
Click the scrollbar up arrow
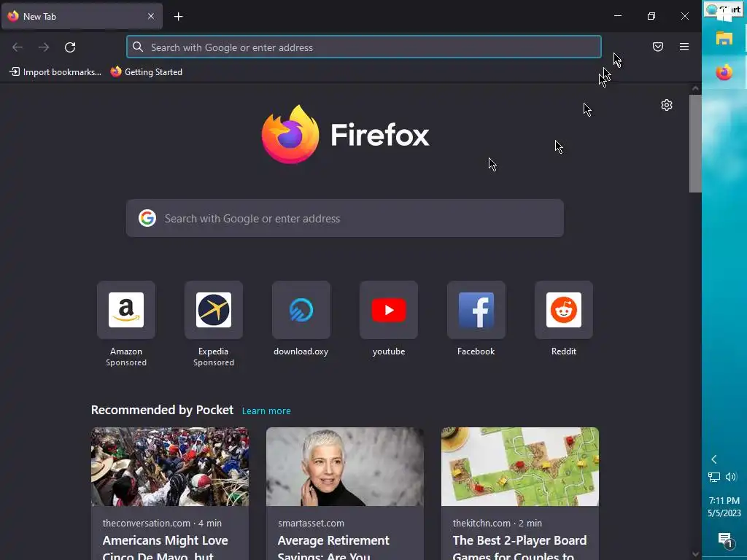(695, 88)
